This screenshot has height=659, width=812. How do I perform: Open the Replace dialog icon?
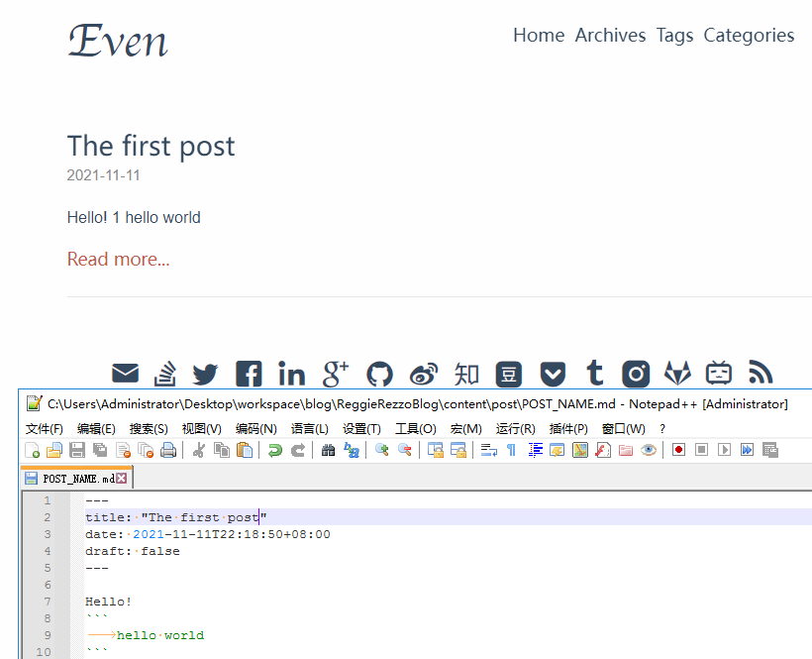352,450
